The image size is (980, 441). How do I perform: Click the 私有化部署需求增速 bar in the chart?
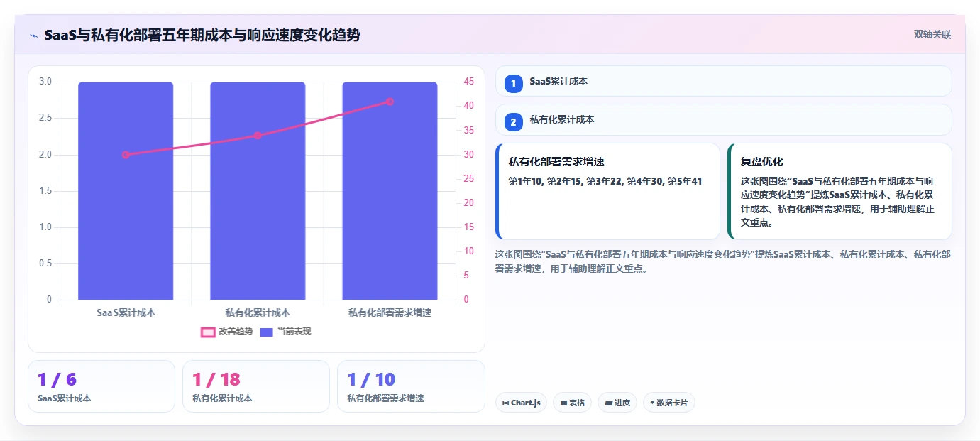(x=390, y=191)
